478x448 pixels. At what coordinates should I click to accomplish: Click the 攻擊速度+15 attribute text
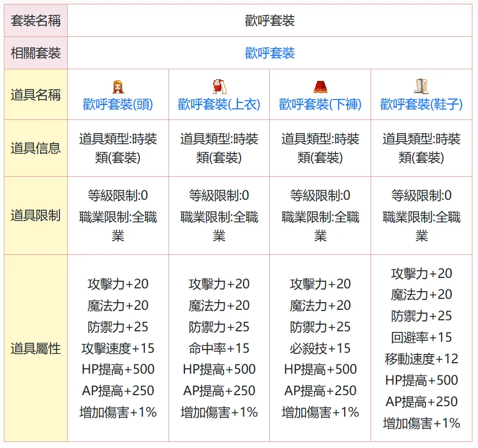(x=118, y=348)
